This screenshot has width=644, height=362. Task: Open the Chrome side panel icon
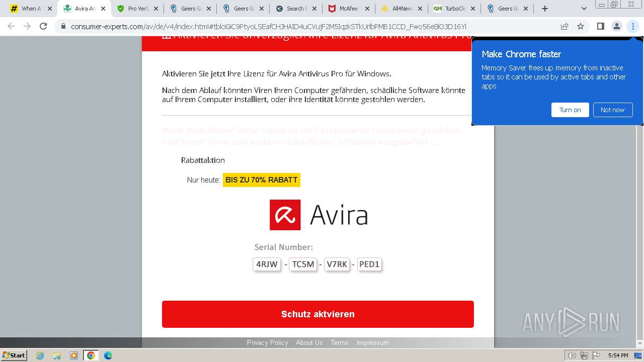point(600,26)
